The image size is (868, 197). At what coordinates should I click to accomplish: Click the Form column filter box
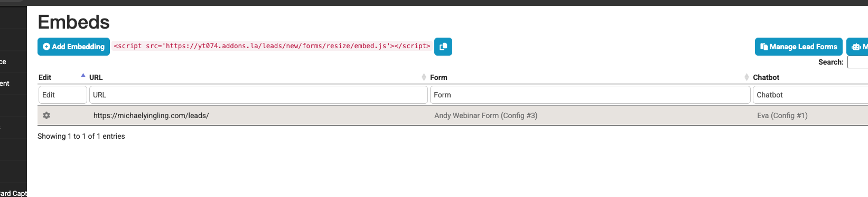click(x=590, y=95)
